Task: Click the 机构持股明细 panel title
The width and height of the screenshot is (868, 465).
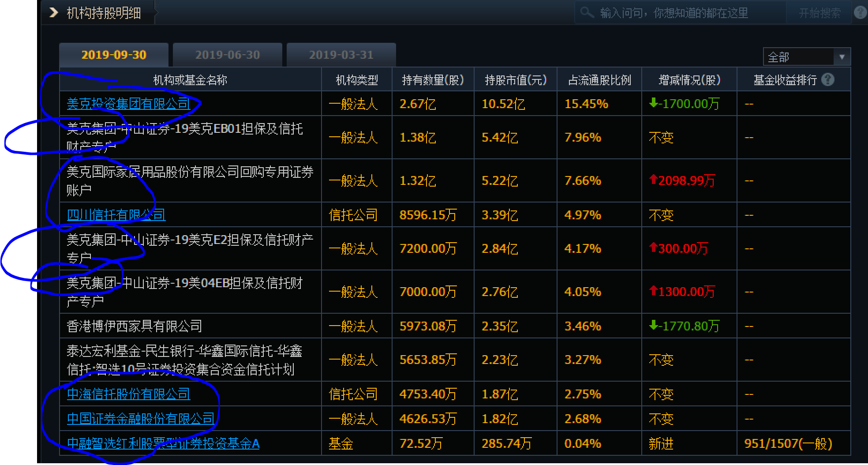Action: [104, 13]
